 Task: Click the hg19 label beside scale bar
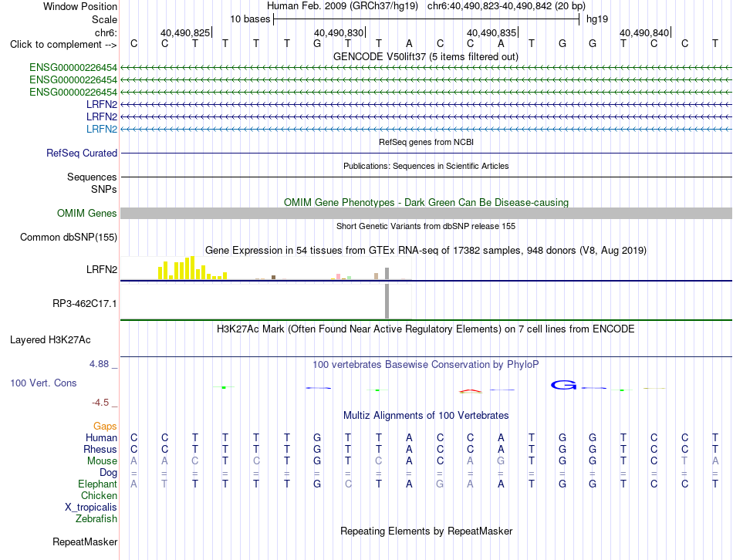point(597,19)
